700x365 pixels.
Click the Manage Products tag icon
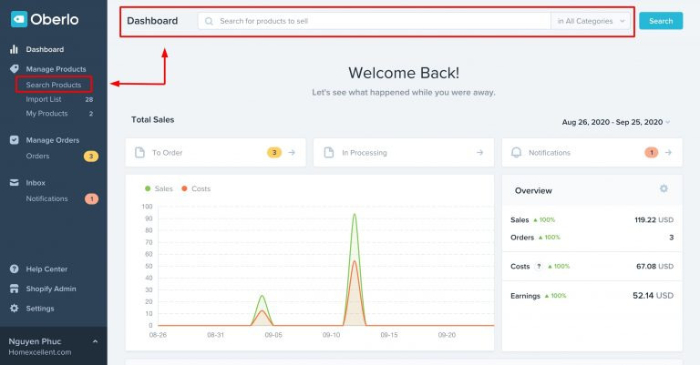(14, 69)
